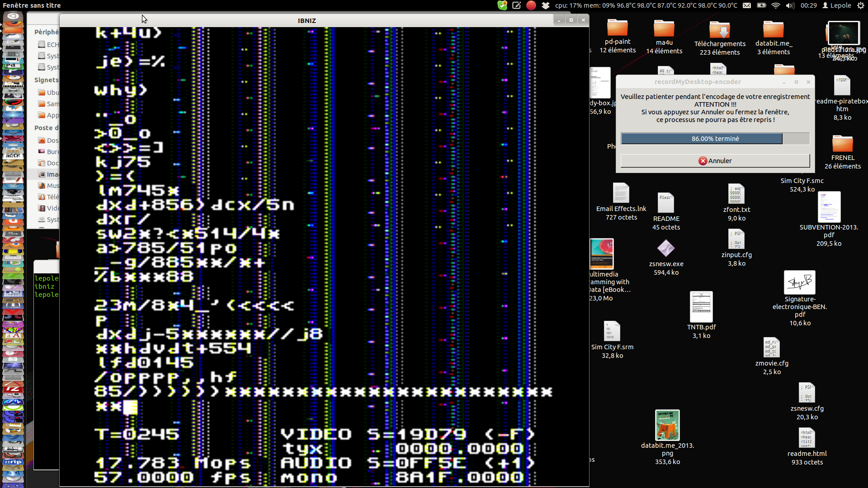Open the mail envelope indicator
868x488 pixels.
pos(747,5)
